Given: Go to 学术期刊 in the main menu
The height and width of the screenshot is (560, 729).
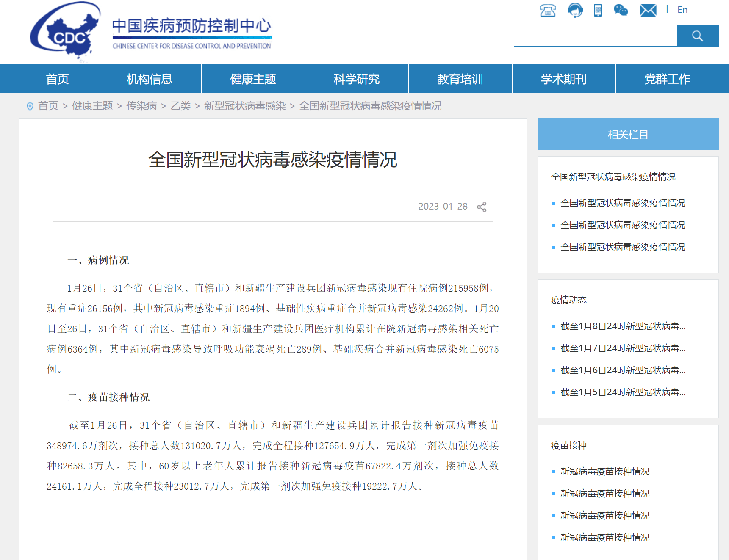Looking at the screenshot, I should 563,79.
